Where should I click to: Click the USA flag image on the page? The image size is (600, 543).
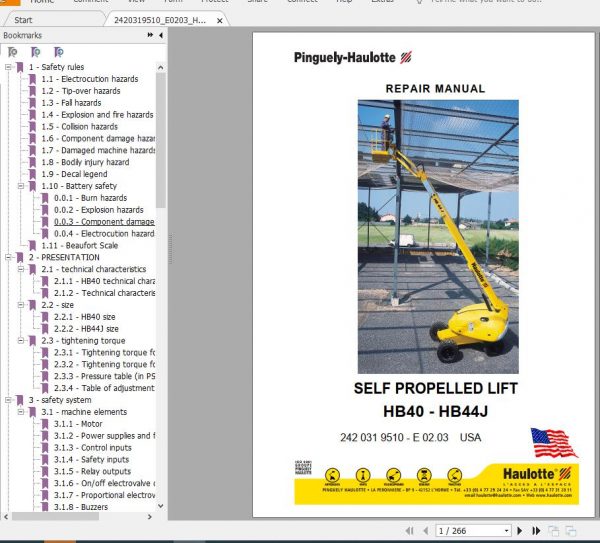tap(554, 443)
